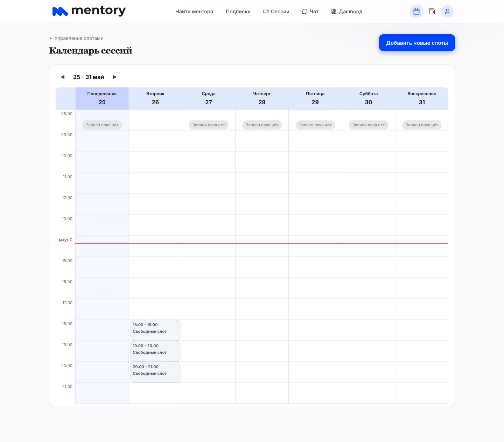Go back to Управление слотами
Image resolution: width=504 pixels, height=442 pixels.
pos(76,38)
